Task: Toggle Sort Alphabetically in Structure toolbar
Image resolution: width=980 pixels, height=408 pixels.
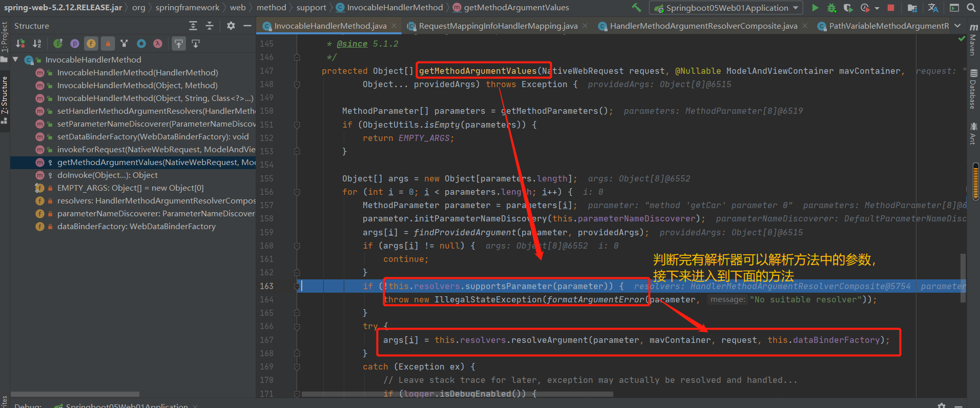Action: tap(37, 44)
